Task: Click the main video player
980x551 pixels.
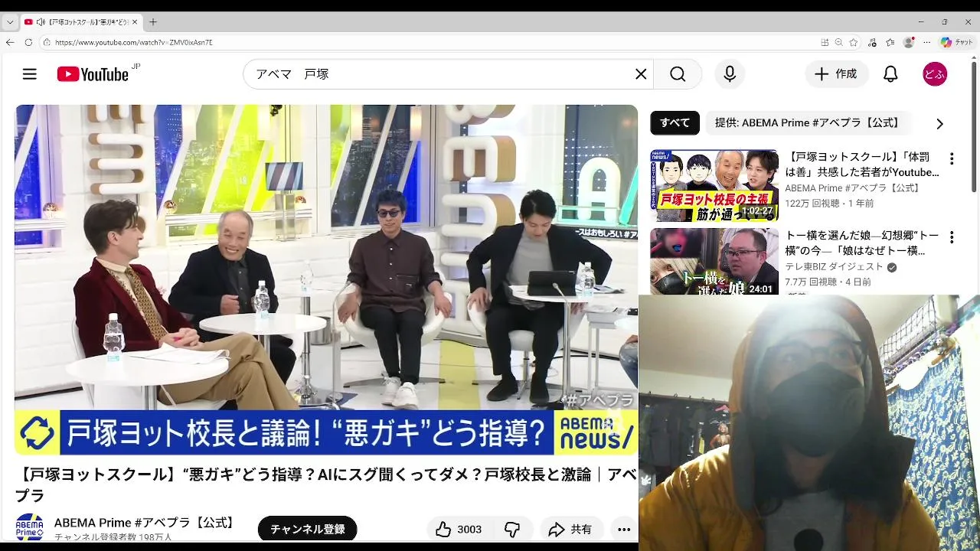Action: (x=326, y=280)
